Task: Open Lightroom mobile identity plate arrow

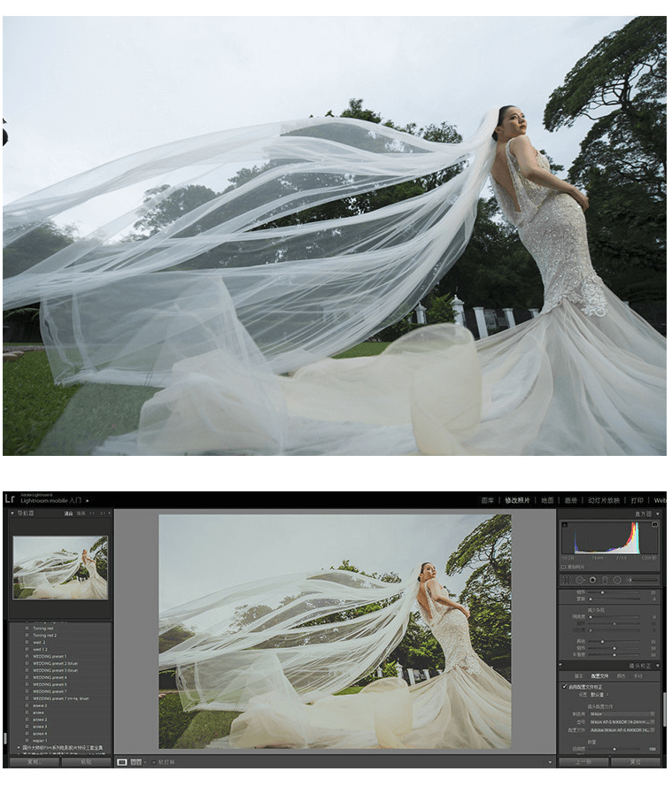Action: coord(88,501)
